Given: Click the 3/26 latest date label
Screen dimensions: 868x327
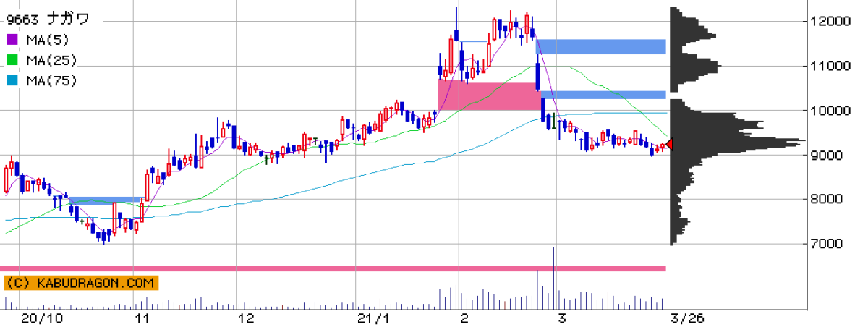Looking at the screenshot, I should pos(686,318).
